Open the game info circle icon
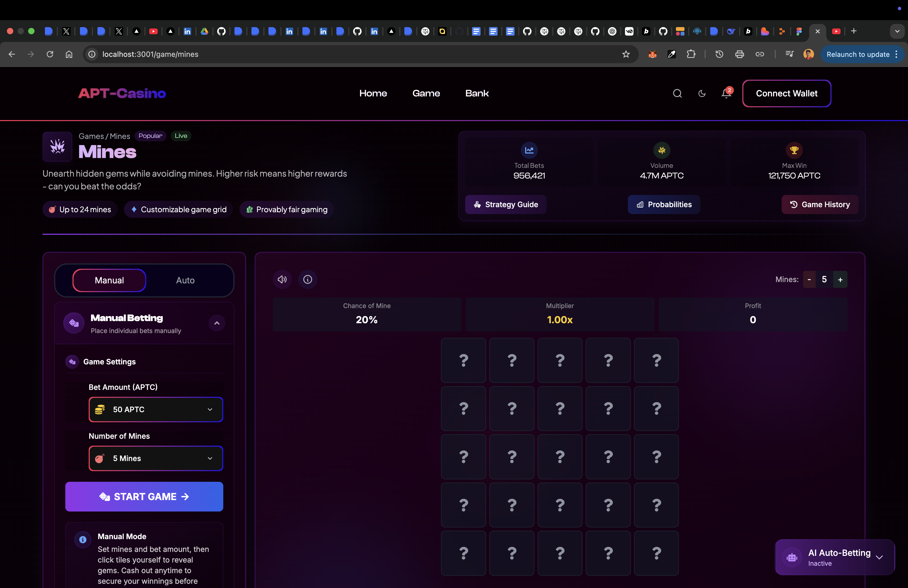 point(307,279)
